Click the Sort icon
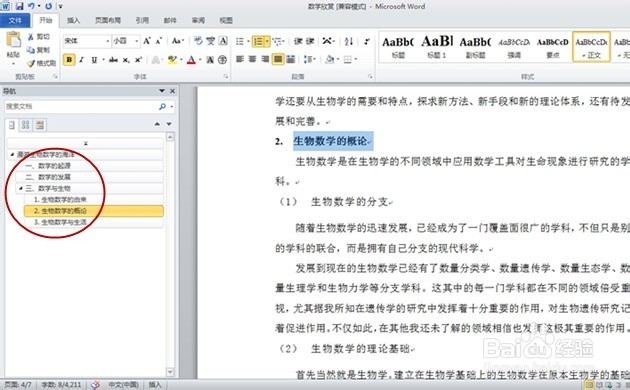 348,41
